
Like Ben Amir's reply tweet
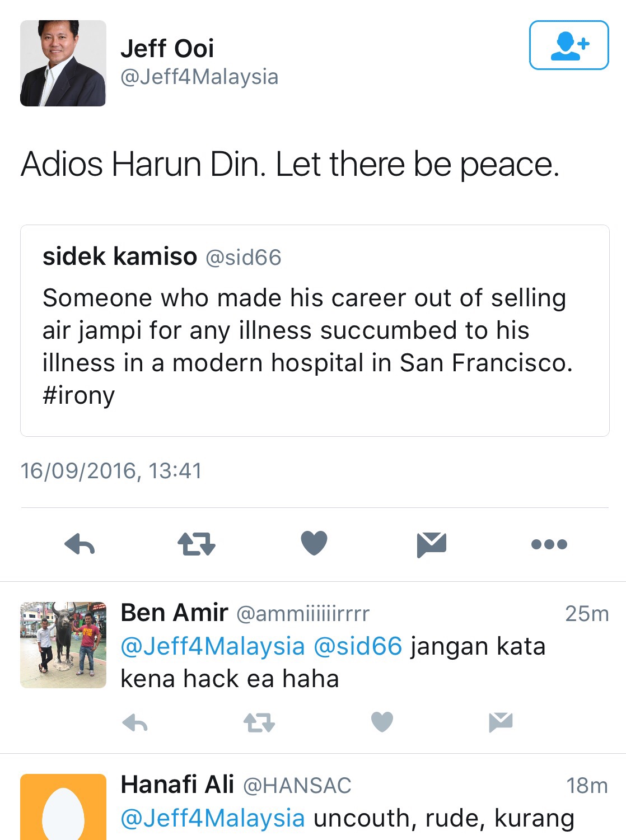click(382, 722)
